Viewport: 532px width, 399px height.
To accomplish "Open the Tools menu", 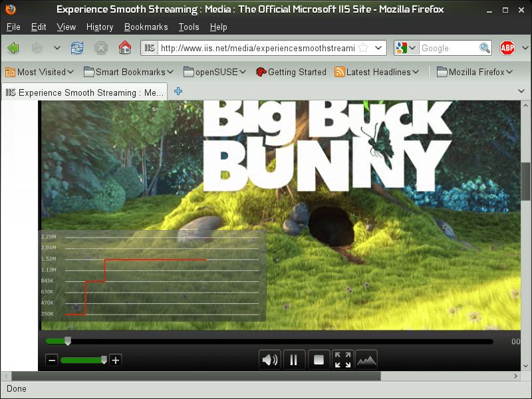I will click(189, 27).
